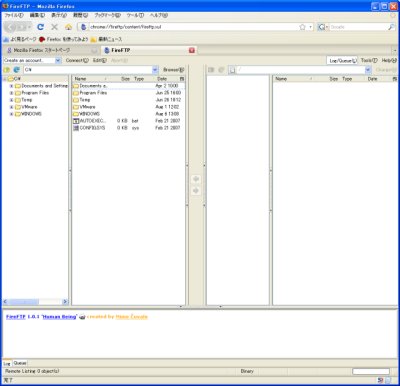The height and width of the screenshot is (386, 400).
Task: Open the FireFTP link in the log
Action: [x=16, y=317]
